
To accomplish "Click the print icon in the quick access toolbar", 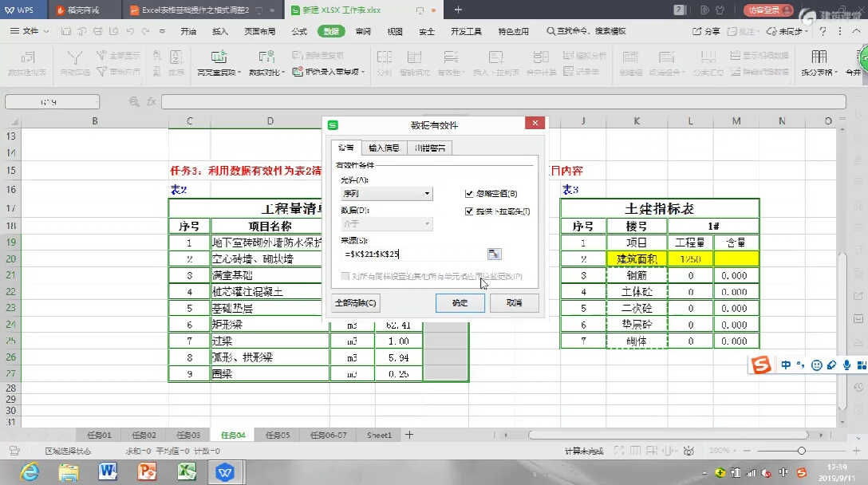I will 98,32.
